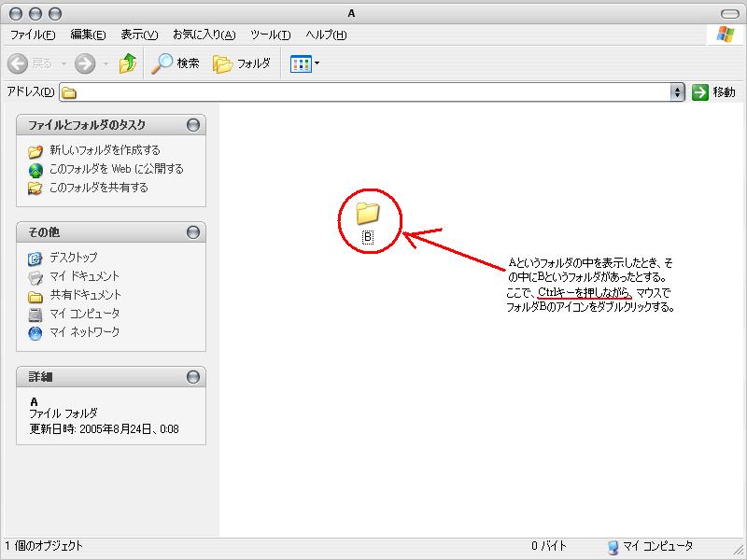747x560 pixels.
Task: Click 更新日時 detail text
Action: click(105, 429)
